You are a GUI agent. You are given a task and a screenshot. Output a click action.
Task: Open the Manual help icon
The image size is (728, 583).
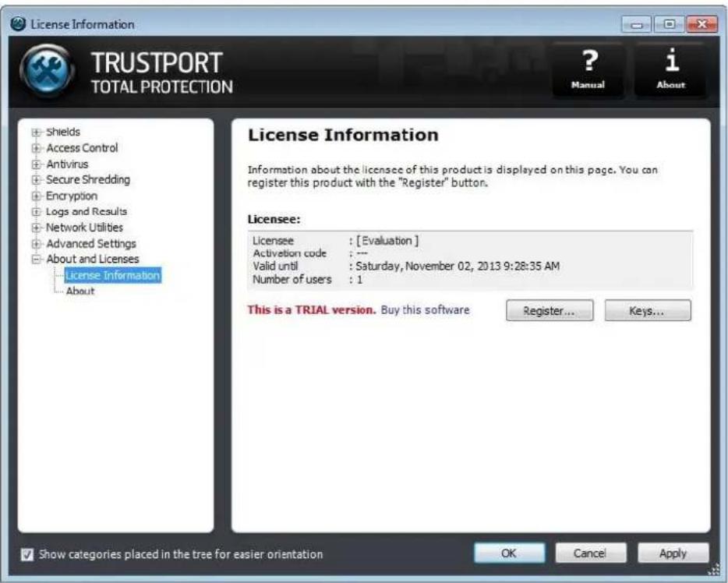(x=588, y=69)
